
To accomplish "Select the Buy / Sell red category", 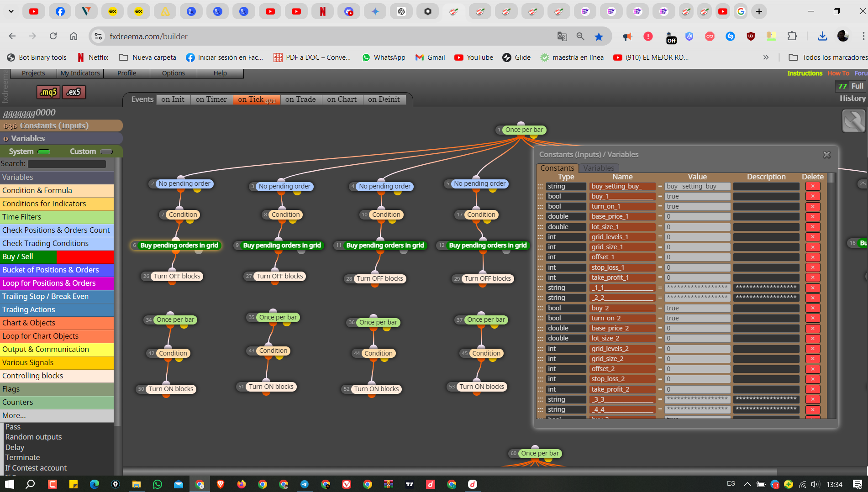I will [57, 256].
